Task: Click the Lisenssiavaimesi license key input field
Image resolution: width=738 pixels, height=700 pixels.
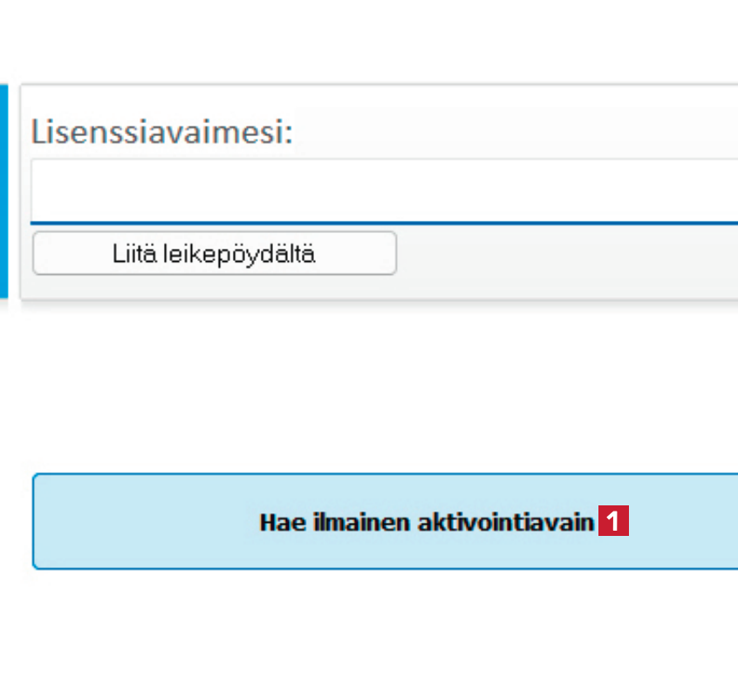Action: click(x=384, y=190)
